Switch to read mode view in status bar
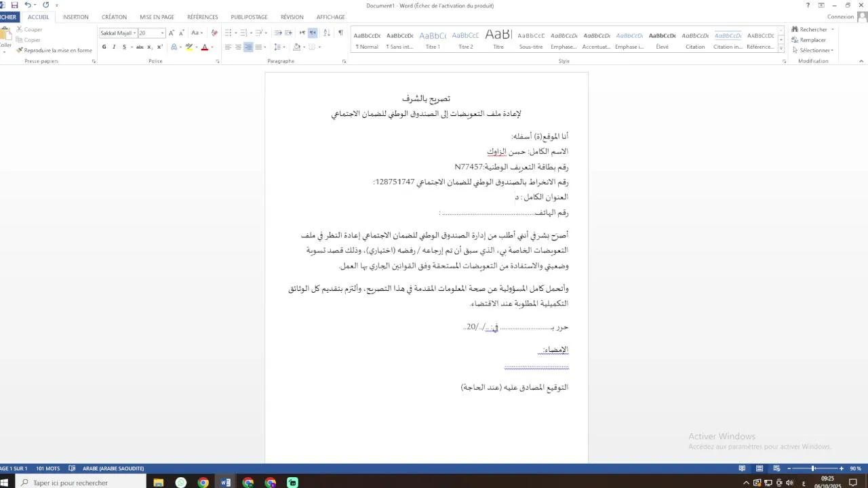 tap(743, 468)
